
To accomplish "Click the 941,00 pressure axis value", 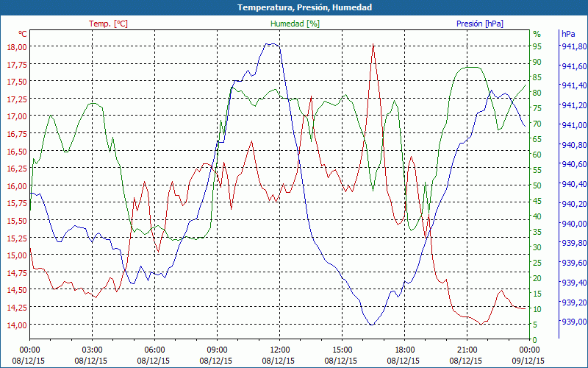I will click(x=573, y=125).
